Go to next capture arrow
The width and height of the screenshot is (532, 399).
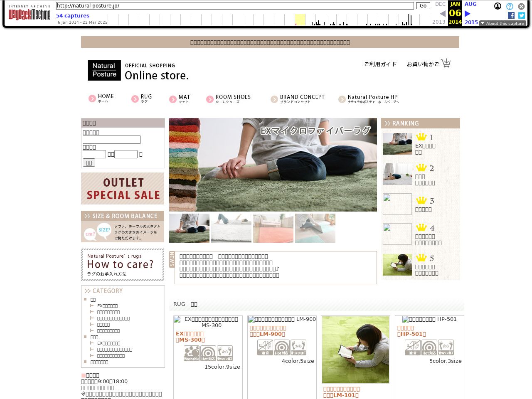468,14
